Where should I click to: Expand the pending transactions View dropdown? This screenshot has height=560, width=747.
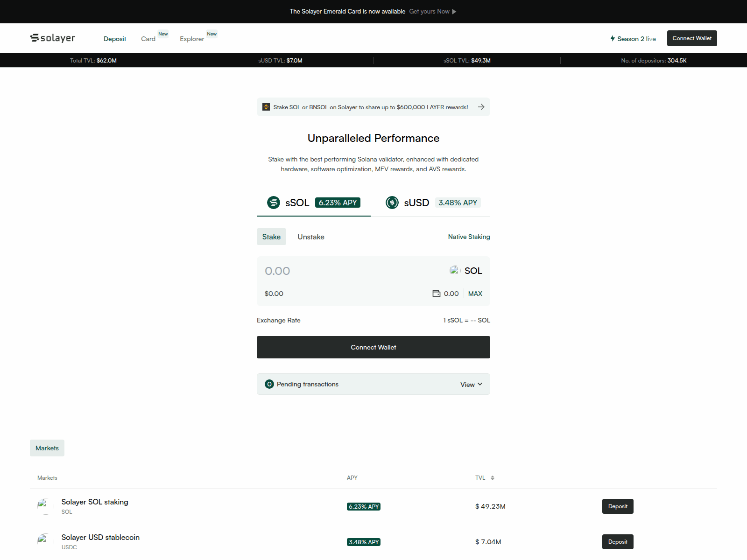click(471, 384)
